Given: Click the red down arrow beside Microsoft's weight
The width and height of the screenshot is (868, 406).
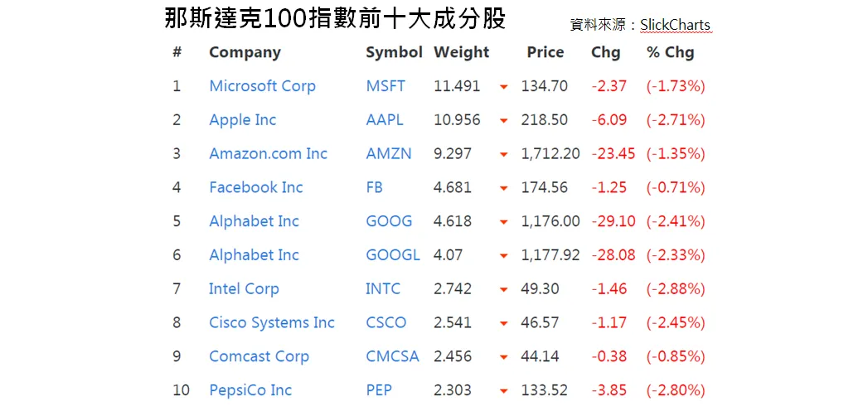Looking at the screenshot, I should click(503, 87).
